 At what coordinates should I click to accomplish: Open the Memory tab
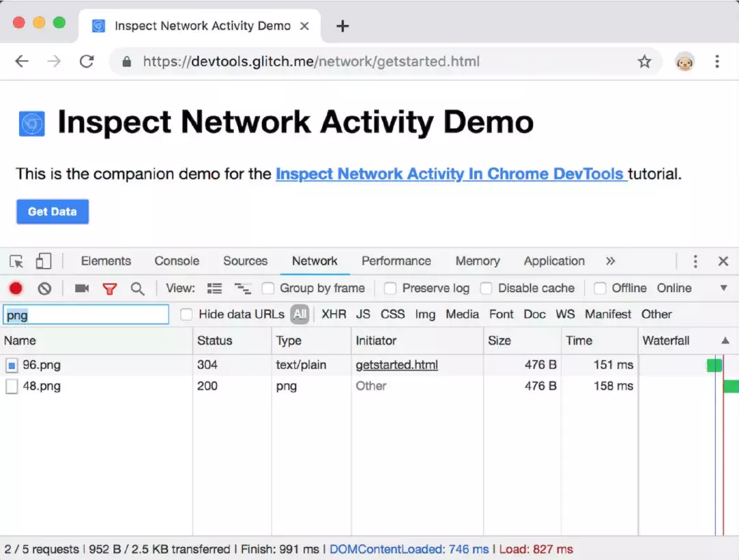click(478, 261)
